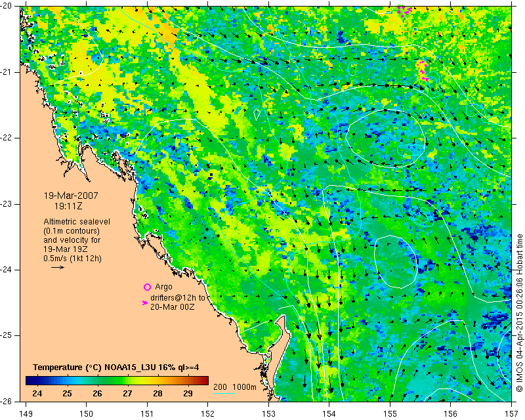Click the '200' bathymetry depth label
Image resolution: width=525 pixels, height=420 pixels.
point(220,387)
